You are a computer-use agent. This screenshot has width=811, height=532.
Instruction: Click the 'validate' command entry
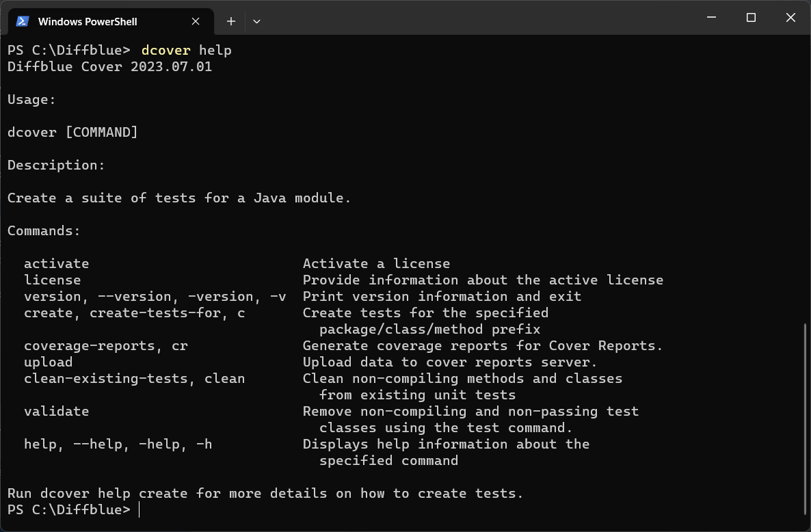(x=57, y=411)
